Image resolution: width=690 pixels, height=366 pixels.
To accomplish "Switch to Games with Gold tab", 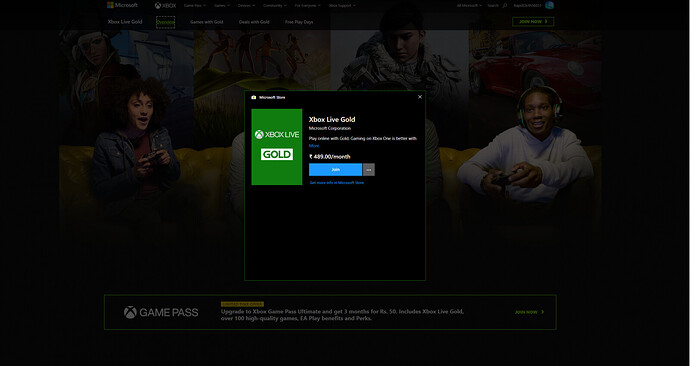I will tap(207, 22).
